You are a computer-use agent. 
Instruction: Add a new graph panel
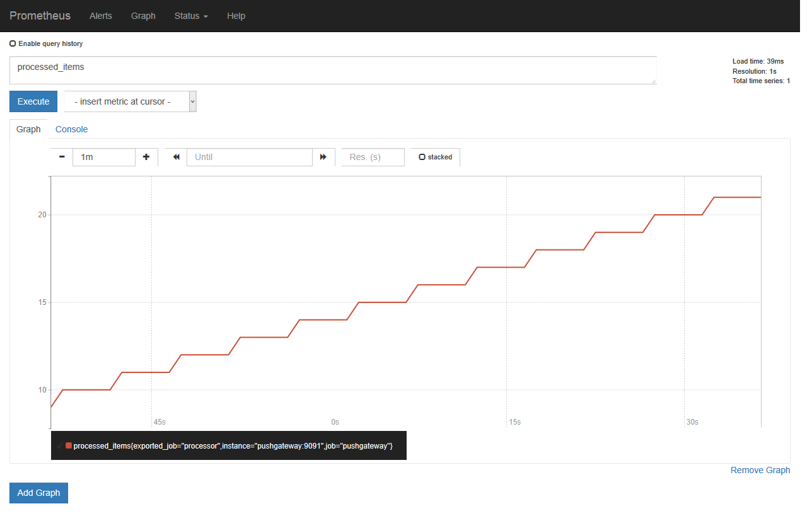38,493
